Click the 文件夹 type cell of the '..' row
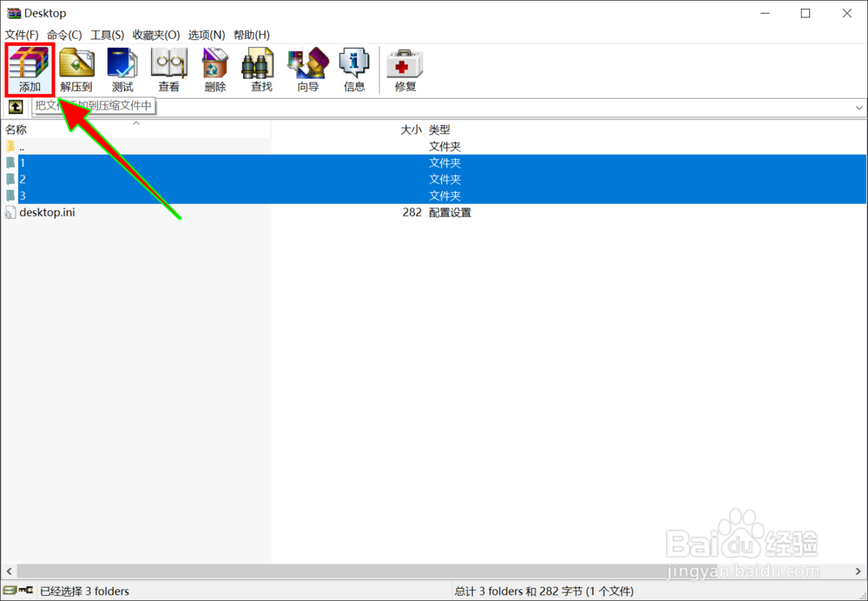 [444, 146]
